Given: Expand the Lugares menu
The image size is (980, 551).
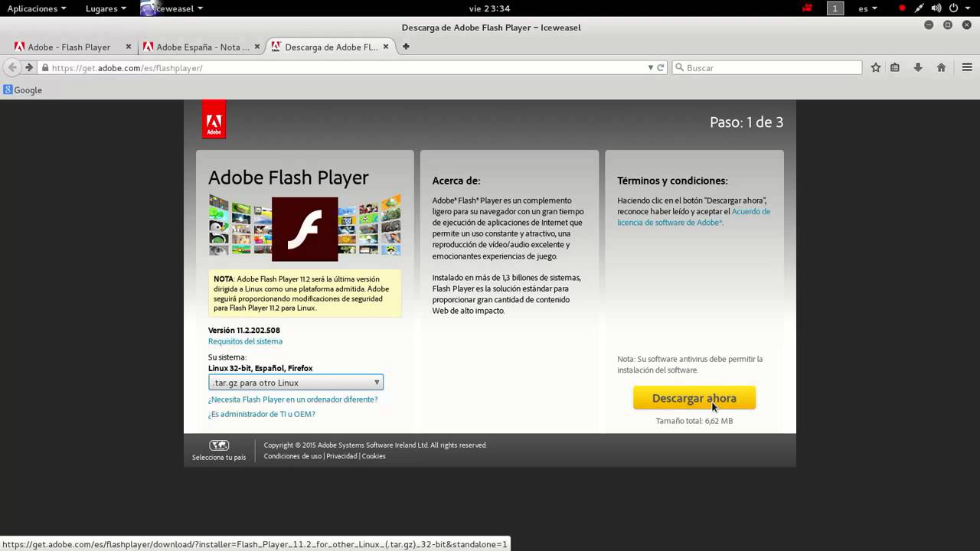Looking at the screenshot, I should point(106,8).
